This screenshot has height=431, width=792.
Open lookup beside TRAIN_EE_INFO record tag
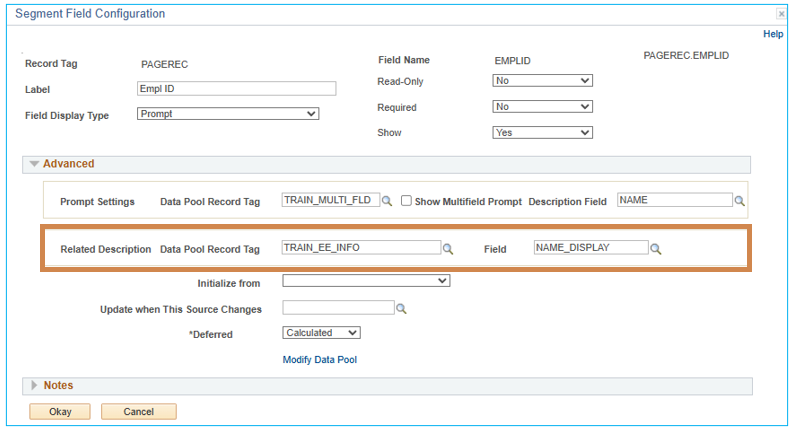point(448,249)
